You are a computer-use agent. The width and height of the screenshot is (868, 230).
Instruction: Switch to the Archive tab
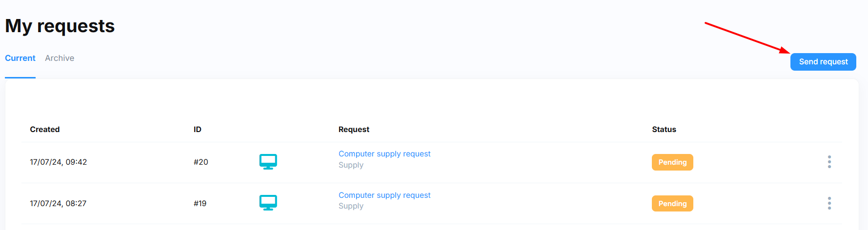pyautogui.click(x=60, y=58)
